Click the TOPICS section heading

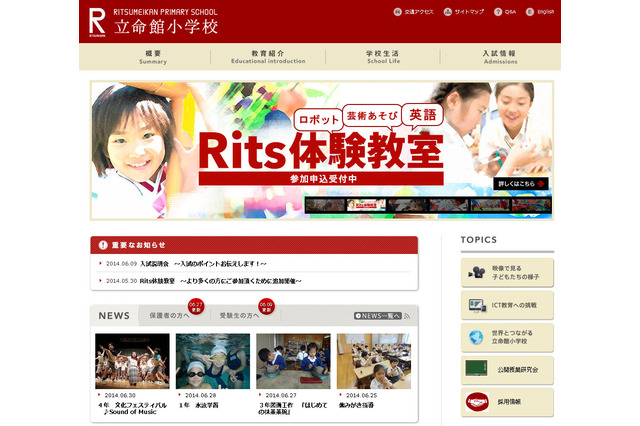[479, 240]
